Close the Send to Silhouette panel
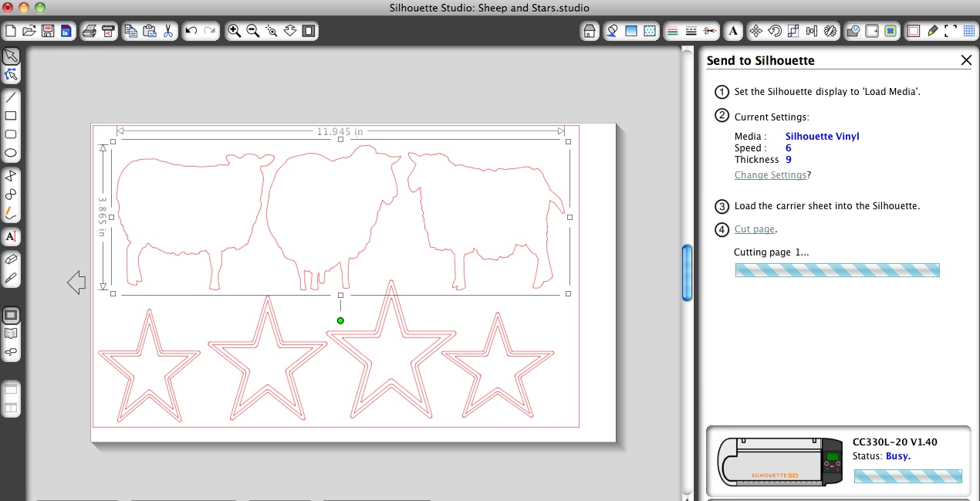980x501 pixels. [965, 60]
